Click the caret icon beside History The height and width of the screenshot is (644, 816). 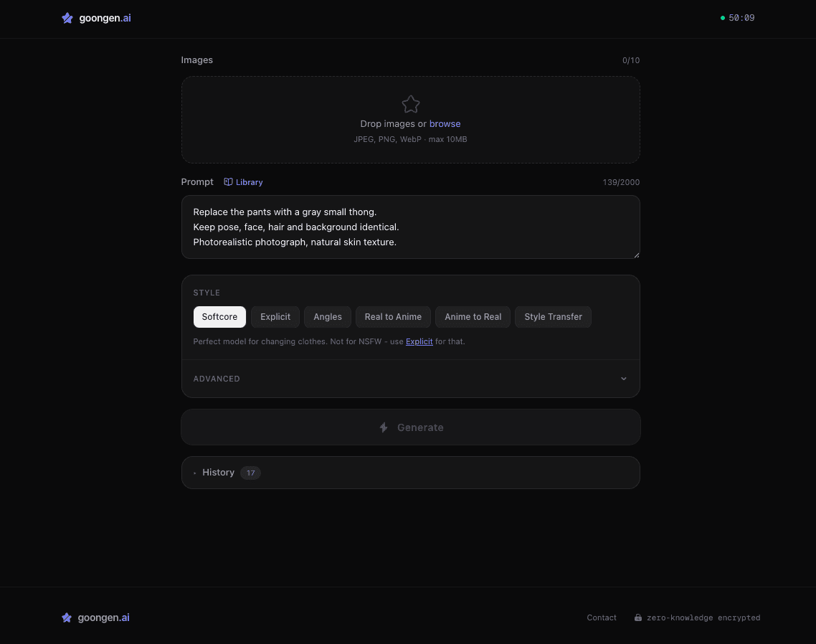coord(195,473)
